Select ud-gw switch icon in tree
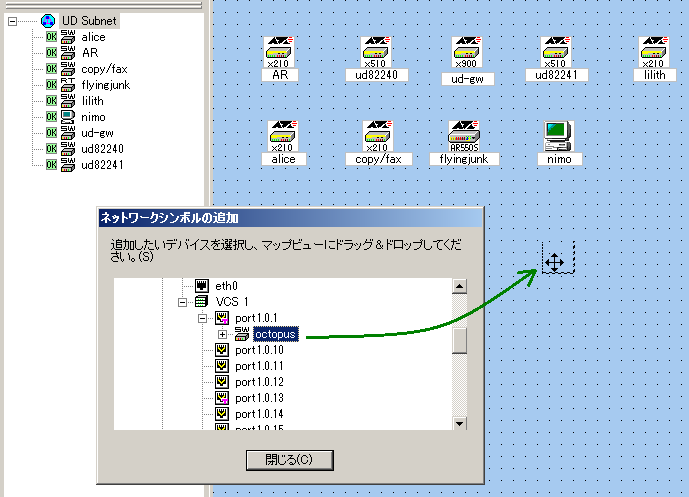 [x=68, y=133]
